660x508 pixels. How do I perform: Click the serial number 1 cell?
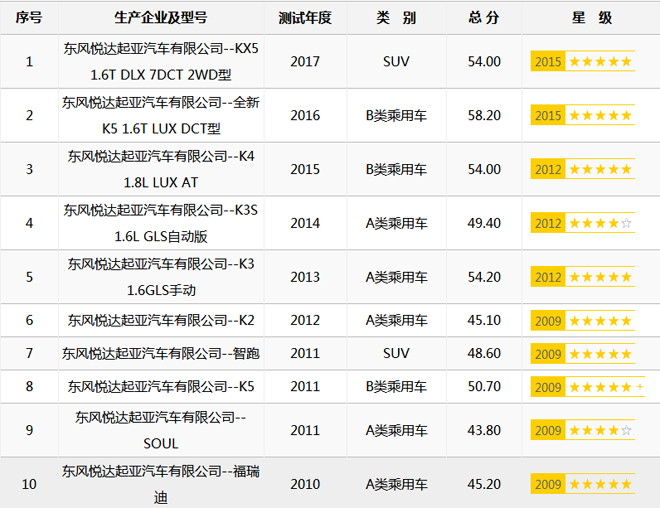[29, 61]
